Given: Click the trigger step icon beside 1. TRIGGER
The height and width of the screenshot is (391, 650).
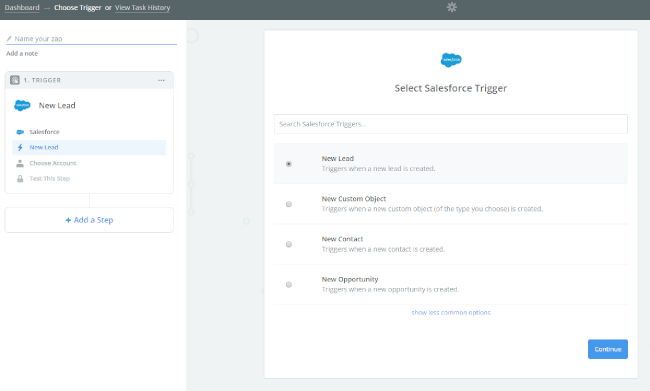Looking at the screenshot, I should (15, 80).
